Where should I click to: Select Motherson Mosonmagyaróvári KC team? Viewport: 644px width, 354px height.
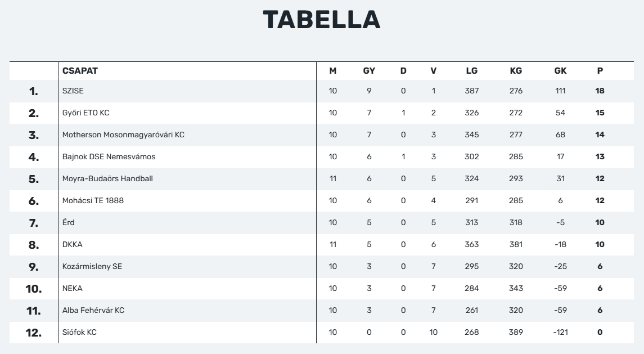tap(123, 135)
